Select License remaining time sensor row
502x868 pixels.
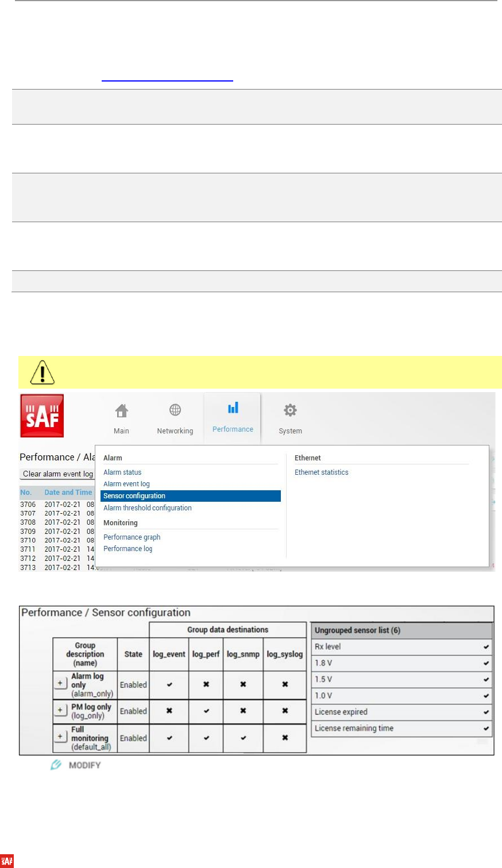[x=401, y=728]
